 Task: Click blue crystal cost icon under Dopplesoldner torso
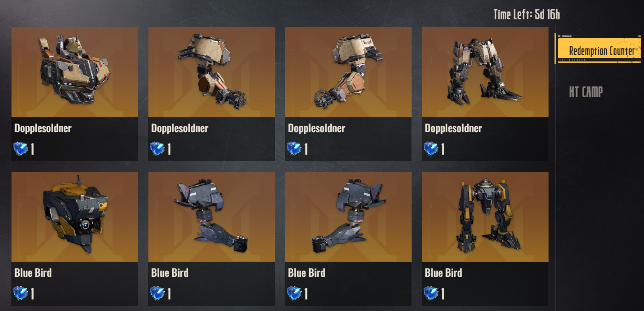pyautogui.click(x=20, y=149)
